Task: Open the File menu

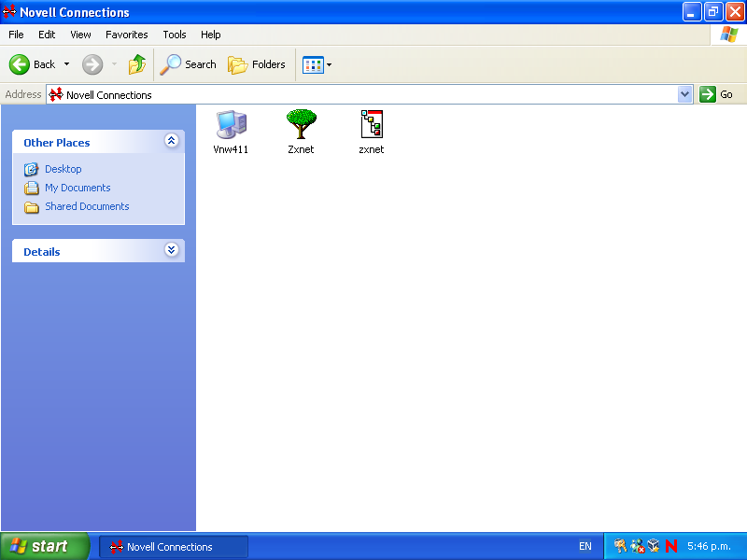Action: (16, 35)
